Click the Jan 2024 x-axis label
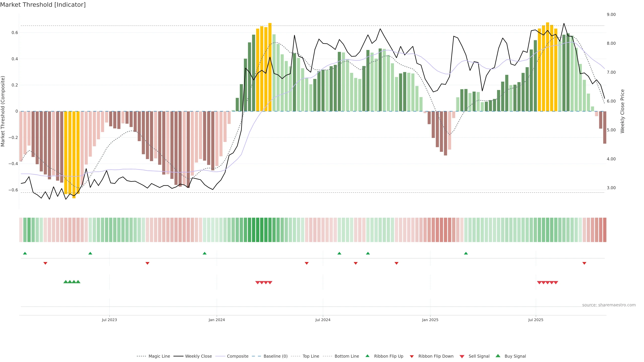 point(217,320)
